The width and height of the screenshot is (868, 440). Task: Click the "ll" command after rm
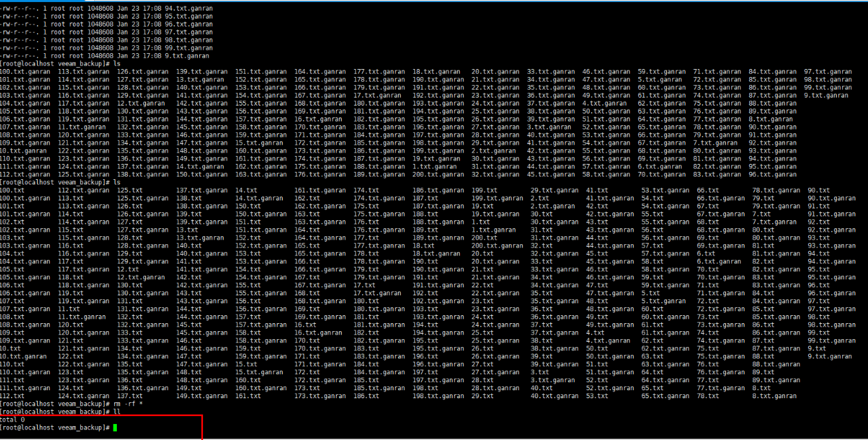tap(116, 412)
